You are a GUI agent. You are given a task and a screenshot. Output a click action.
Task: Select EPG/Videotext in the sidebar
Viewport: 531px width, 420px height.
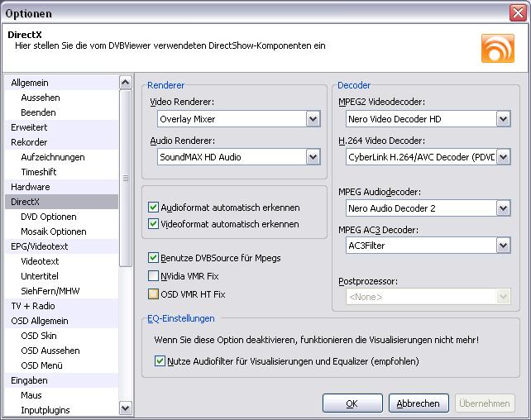coord(62,246)
